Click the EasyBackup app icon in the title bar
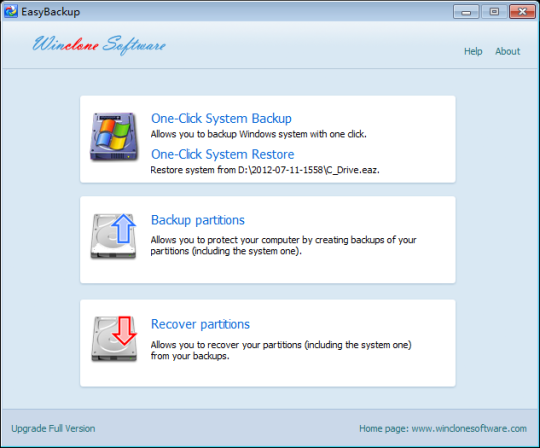 coord(11,11)
